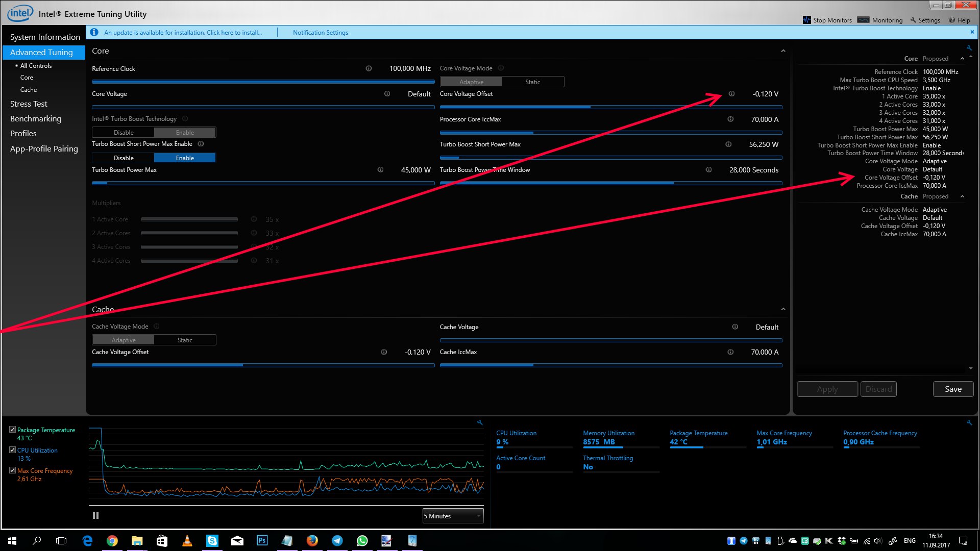Open the 5 Minutes time range dropdown
Image resolution: width=980 pixels, height=551 pixels.
pyautogui.click(x=453, y=516)
